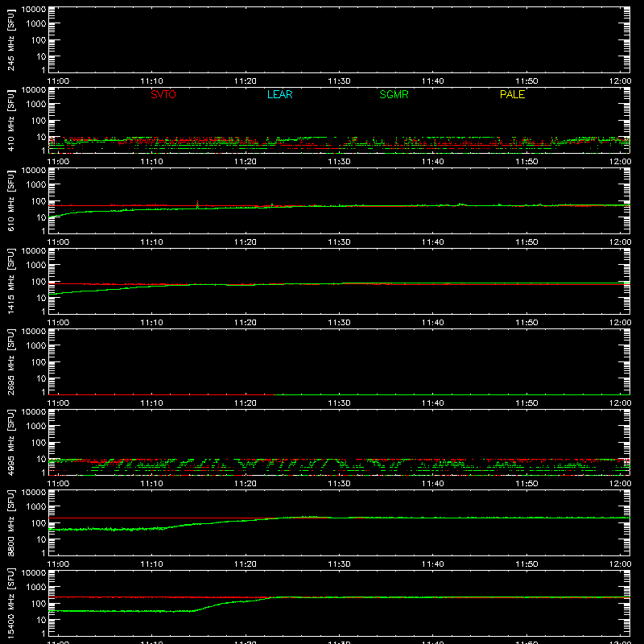Click the 11:00 time label below 1415 MHz plot
The width and height of the screenshot is (644, 644).
pyautogui.click(x=58, y=323)
